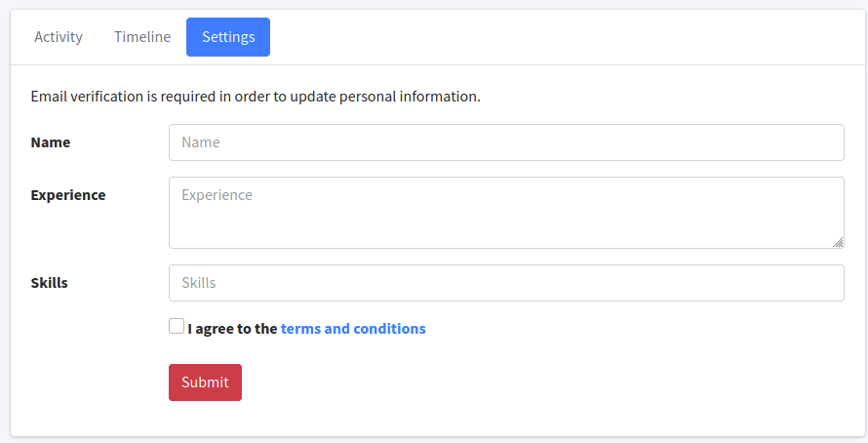Place cursor on the Name placeholder text
The height and width of the screenshot is (443, 868).
tap(201, 142)
